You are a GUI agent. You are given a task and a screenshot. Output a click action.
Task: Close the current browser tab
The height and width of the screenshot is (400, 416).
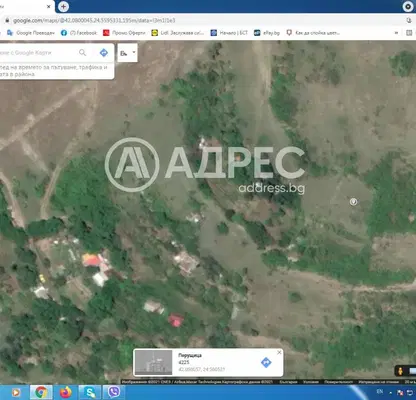click(49, 6)
